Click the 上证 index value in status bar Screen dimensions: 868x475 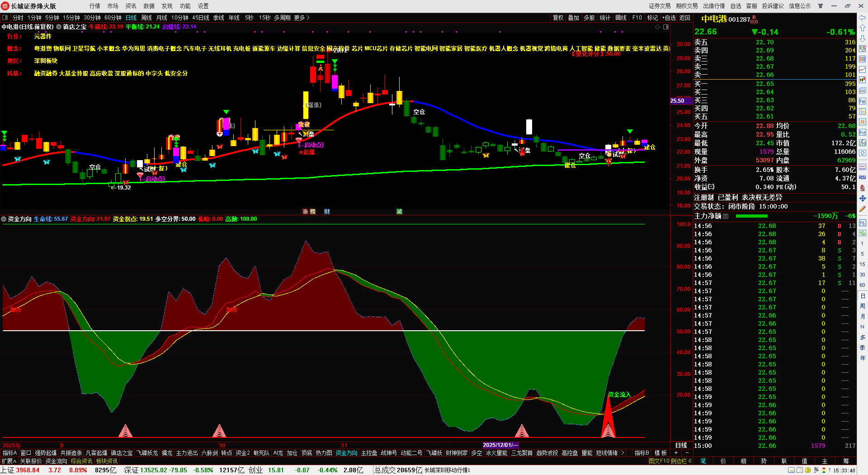click(28, 470)
